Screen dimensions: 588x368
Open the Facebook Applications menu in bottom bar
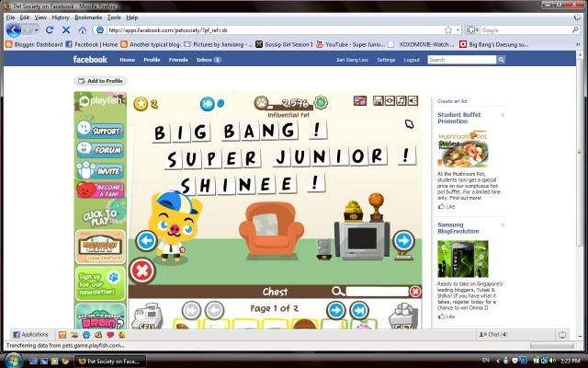coord(30,335)
